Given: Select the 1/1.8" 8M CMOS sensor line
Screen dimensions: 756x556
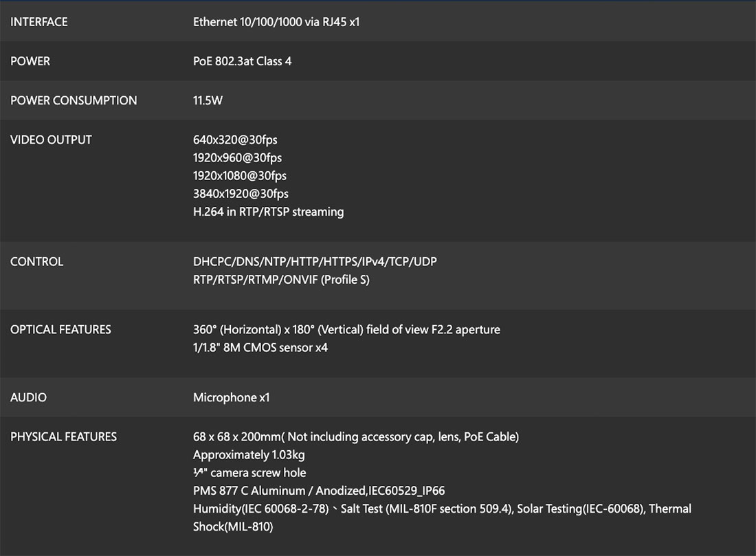Looking at the screenshot, I should click(260, 348).
